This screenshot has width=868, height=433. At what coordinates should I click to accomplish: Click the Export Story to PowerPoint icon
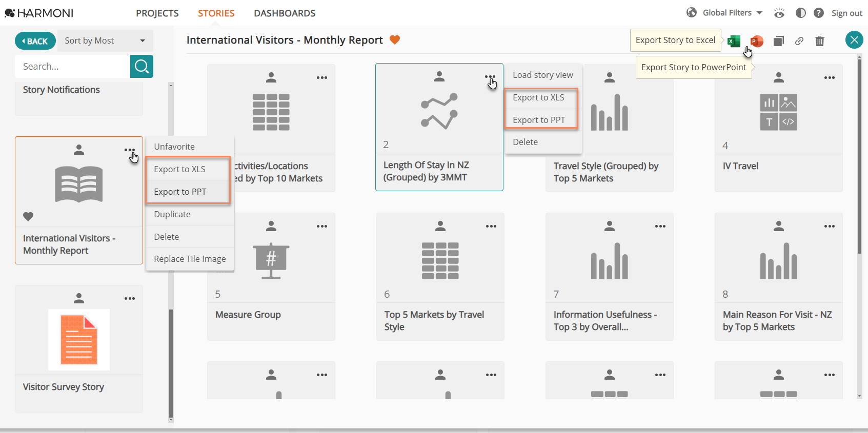tap(757, 41)
